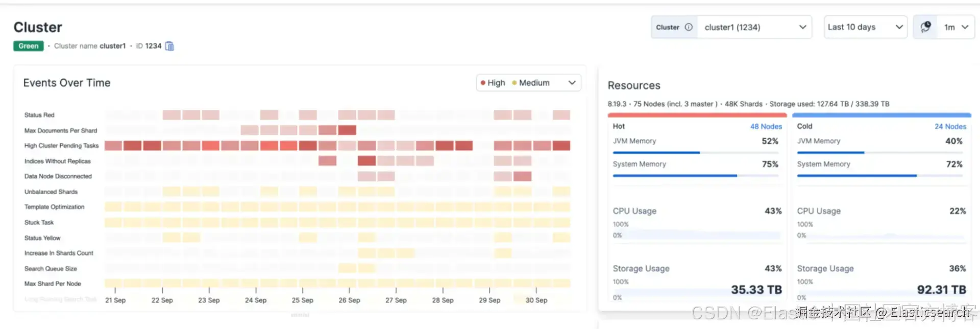Click the Cluster info circle icon
The height and width of the screenshot is (329, 980).
click(689, 27)
